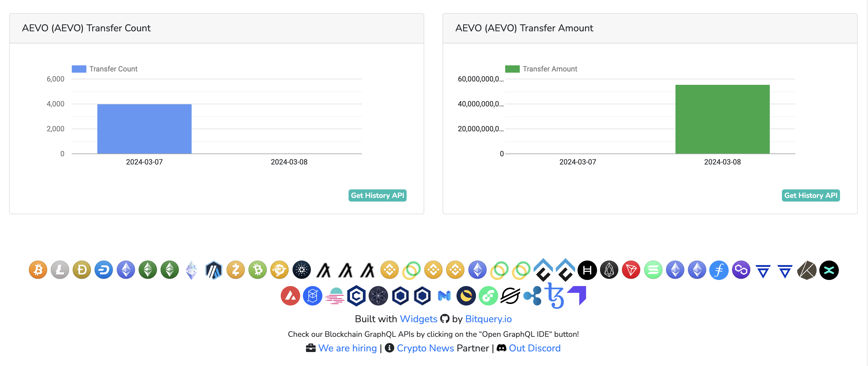This screenshot has width=868, height=366.
Task: Select the Cosmos atom icon
Action: pos(378,296)
